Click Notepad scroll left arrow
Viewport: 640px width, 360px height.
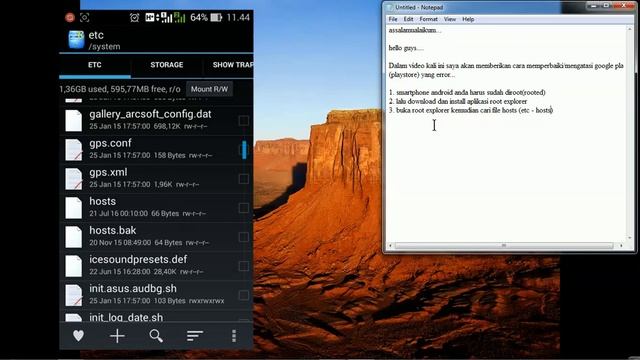[391, 245]
